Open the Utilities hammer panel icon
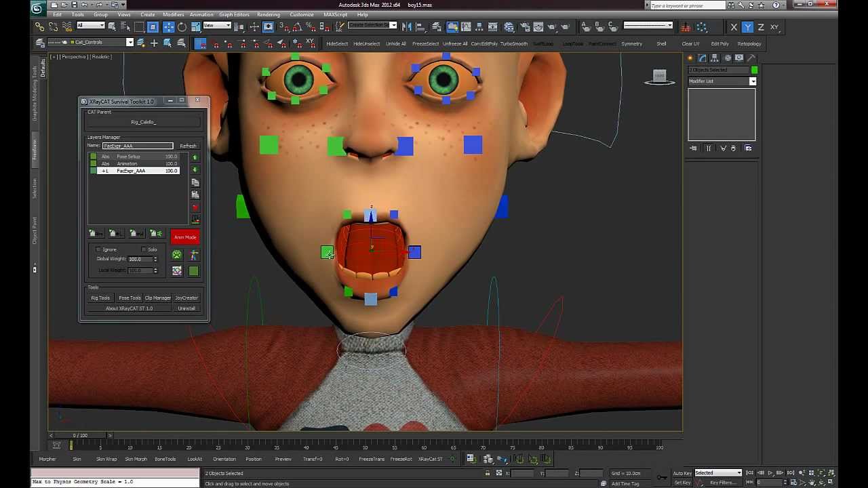 pyautogui.click(x=751, y=58)
